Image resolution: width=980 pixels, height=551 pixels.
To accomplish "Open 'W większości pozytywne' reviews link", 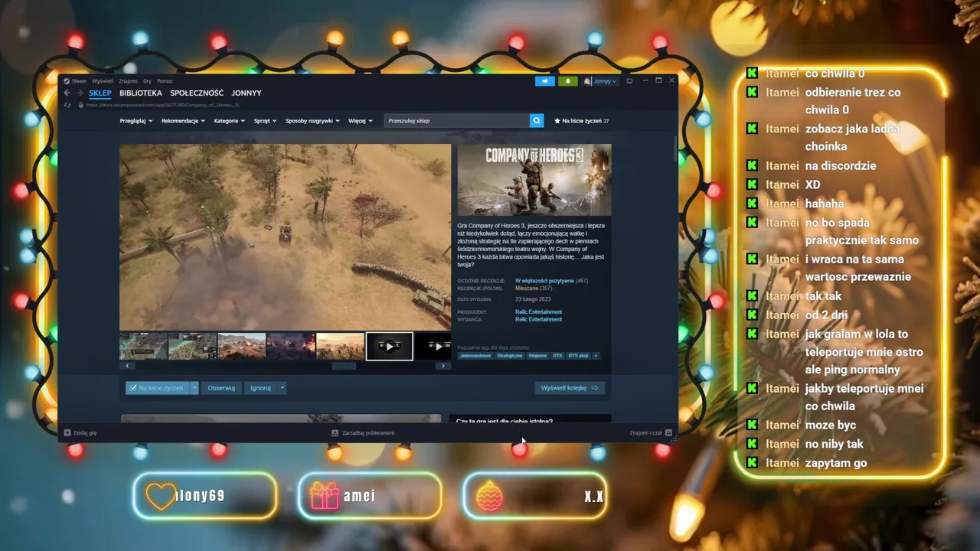I will click(544, 281).
